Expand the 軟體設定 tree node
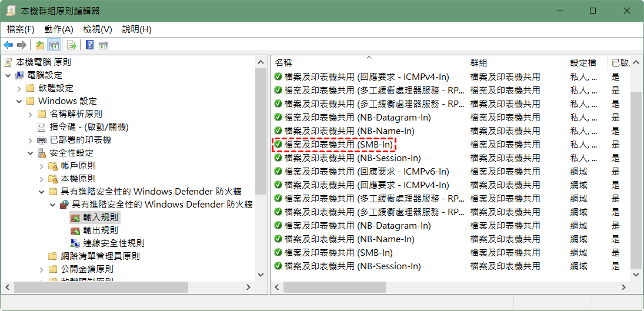The height and width of the screenshot is (311, 644). [x=19, y=88]
